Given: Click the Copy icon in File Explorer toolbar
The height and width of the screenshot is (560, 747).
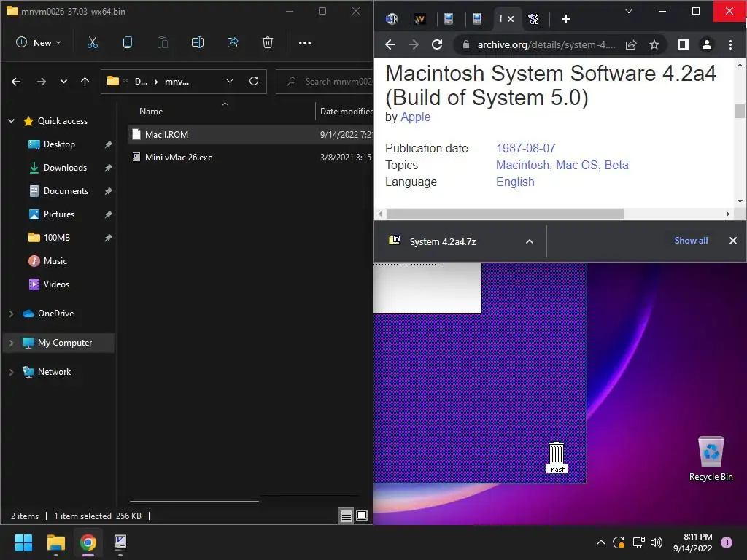Looking at the screenshot, I should tap(127, 43).
